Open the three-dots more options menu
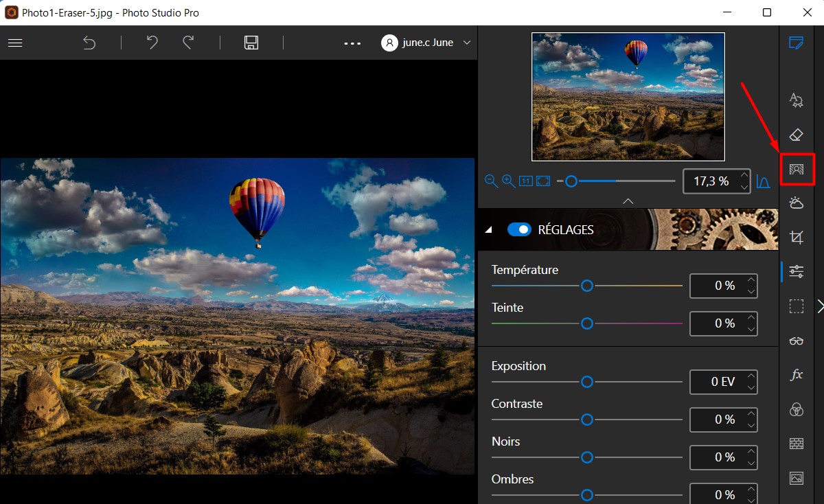Screen dimensions: 824x504 coord(352,43)
